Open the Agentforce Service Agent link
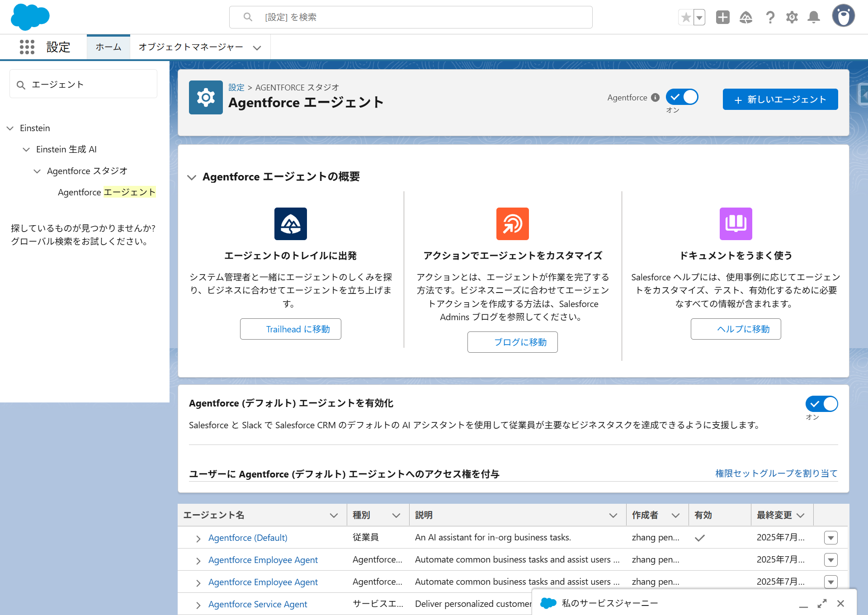The image size is (868, 615). (258, 604)
